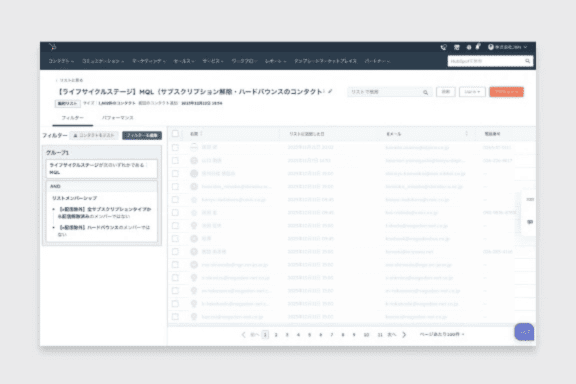Open the ワークフロー menu item
Viewport: 576px width, 384px height.
pyautogui.click(x=244, y=61)
